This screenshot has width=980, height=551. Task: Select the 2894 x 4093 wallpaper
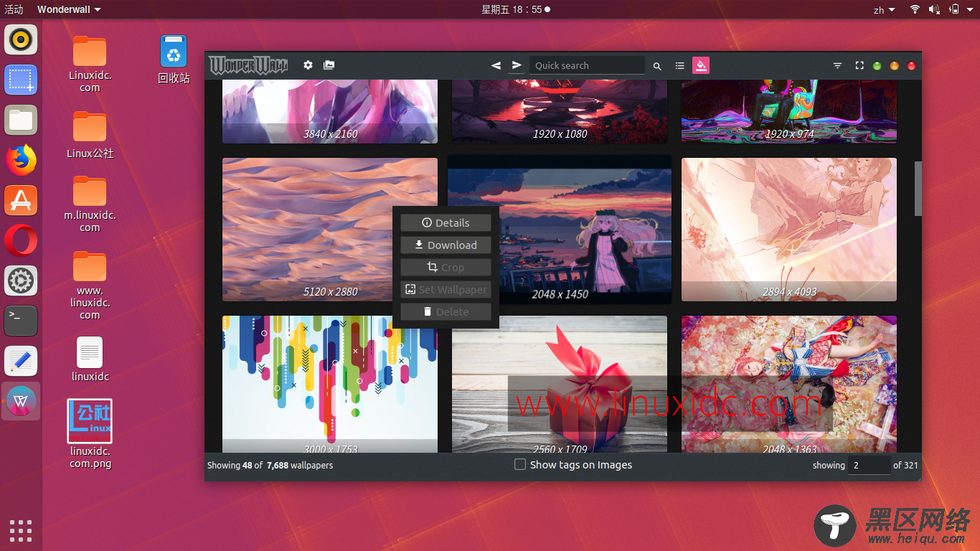(789, 230)
